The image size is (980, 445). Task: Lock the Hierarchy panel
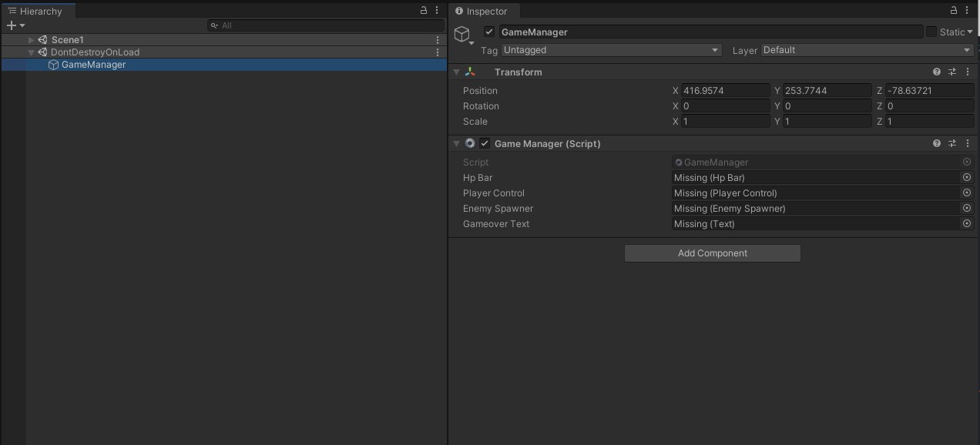coord(423,11)
